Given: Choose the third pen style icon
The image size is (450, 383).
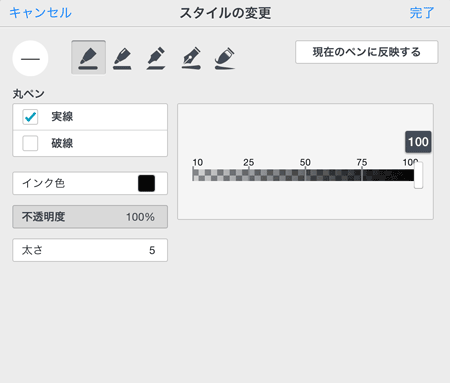Looking at the screenshot, I should coord(156,58).
